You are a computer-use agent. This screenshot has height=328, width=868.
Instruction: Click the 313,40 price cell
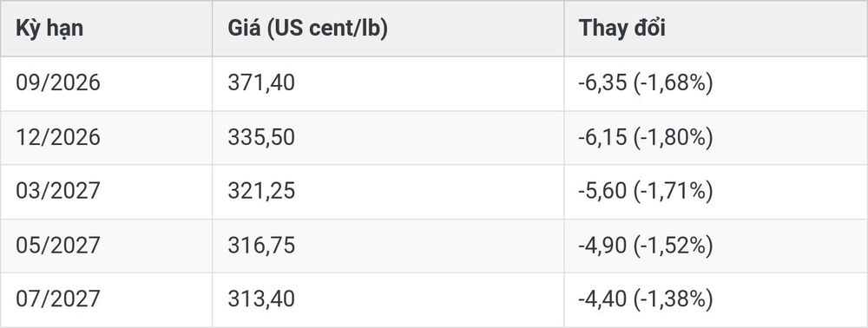pos(388,299)
